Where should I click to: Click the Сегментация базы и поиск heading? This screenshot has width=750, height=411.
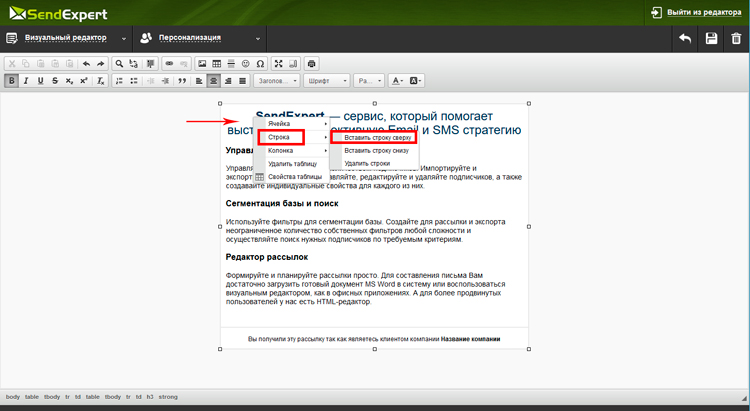tap(282, 203)
